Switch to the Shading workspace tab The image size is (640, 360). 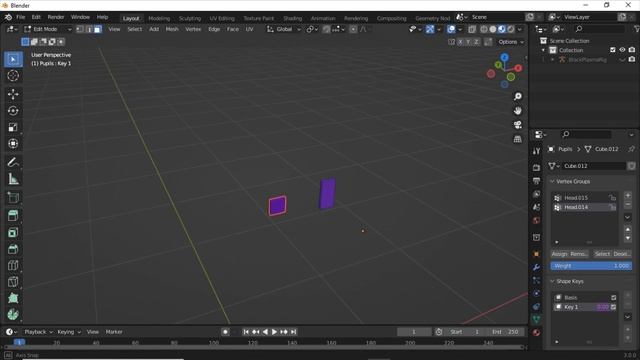[x=293, y=18]
